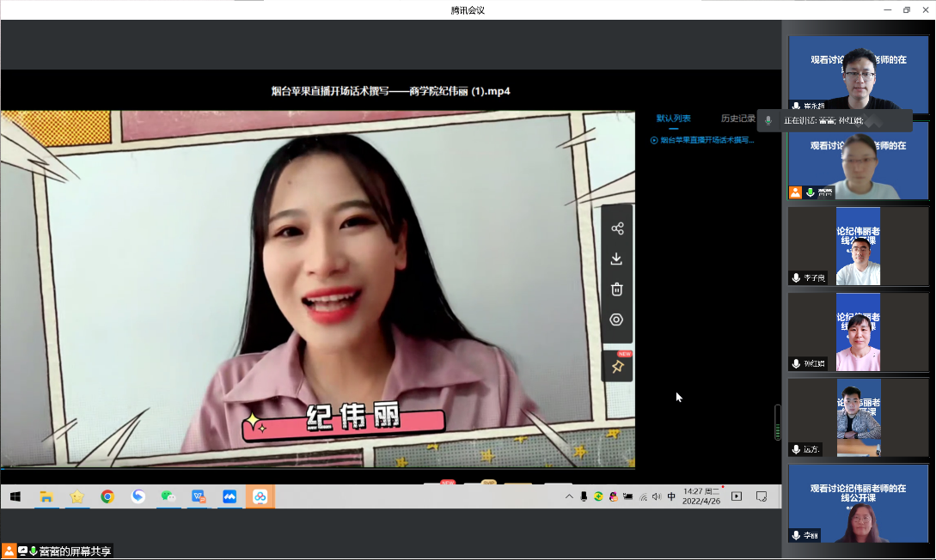
Task: Select 李丽's participant video tile
Action: click(x=859, y=503)
